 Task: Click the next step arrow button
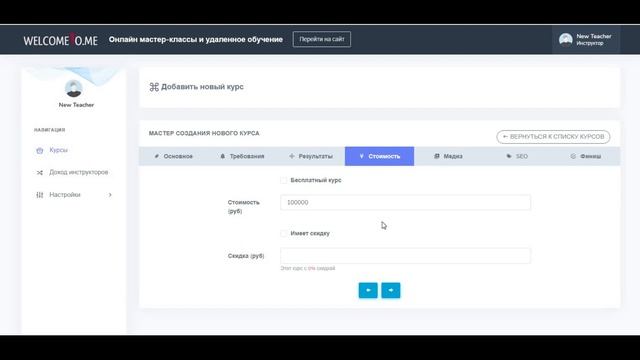[x=391, y=290]
